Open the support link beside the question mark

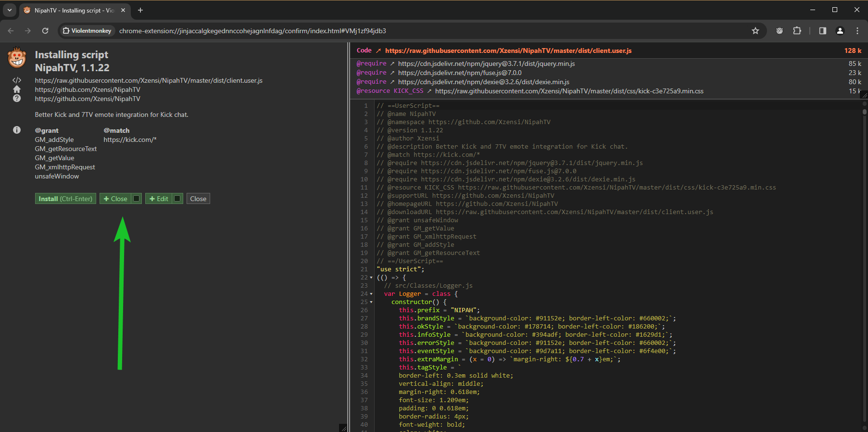click(88, 99)
